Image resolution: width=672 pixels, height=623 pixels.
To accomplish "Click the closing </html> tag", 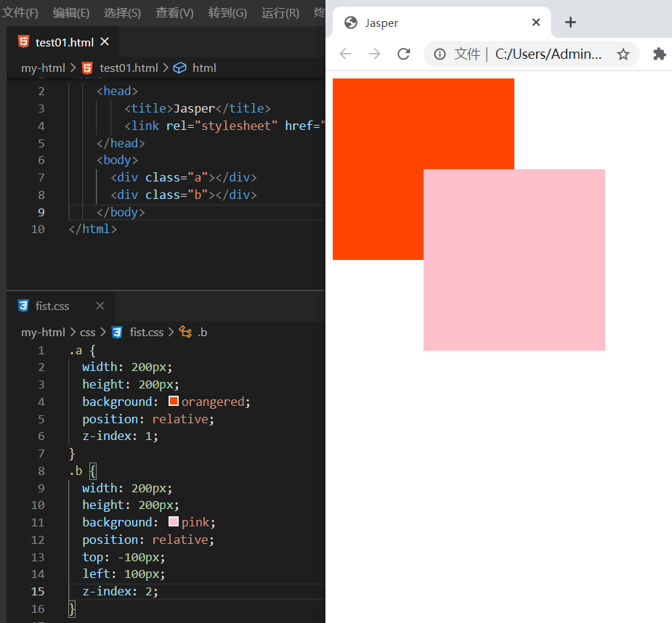I will pyautogui.click(x=93, y=229).
